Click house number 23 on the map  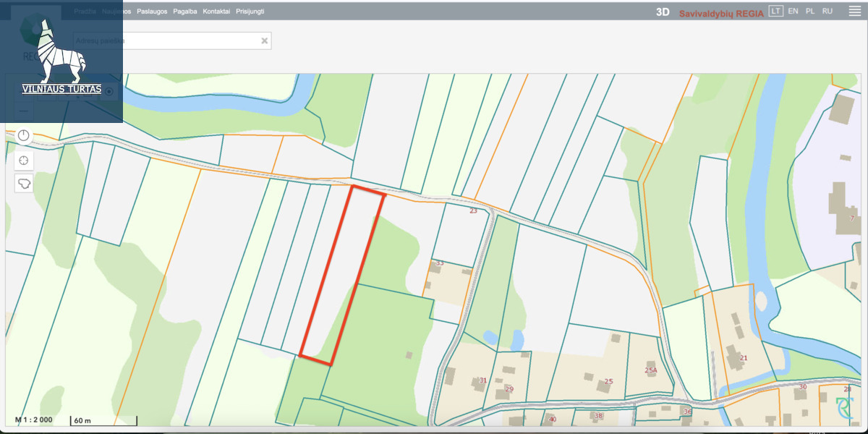[x=473, y=210]
